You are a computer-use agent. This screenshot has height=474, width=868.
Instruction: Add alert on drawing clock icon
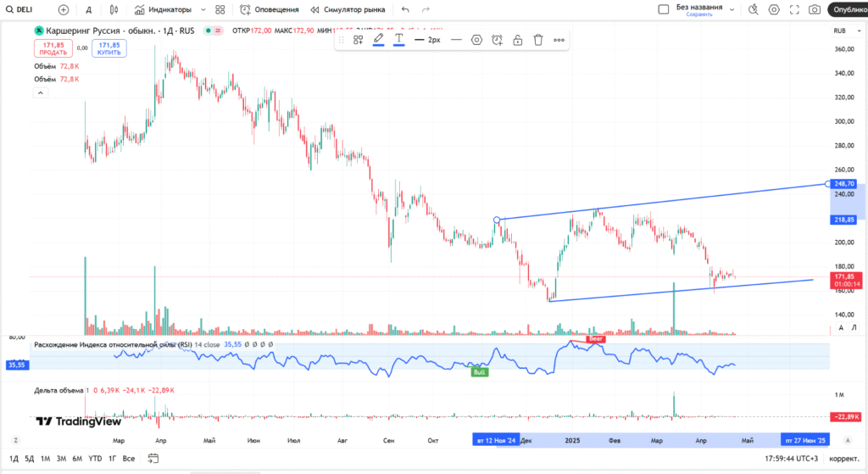click(497, 40)
